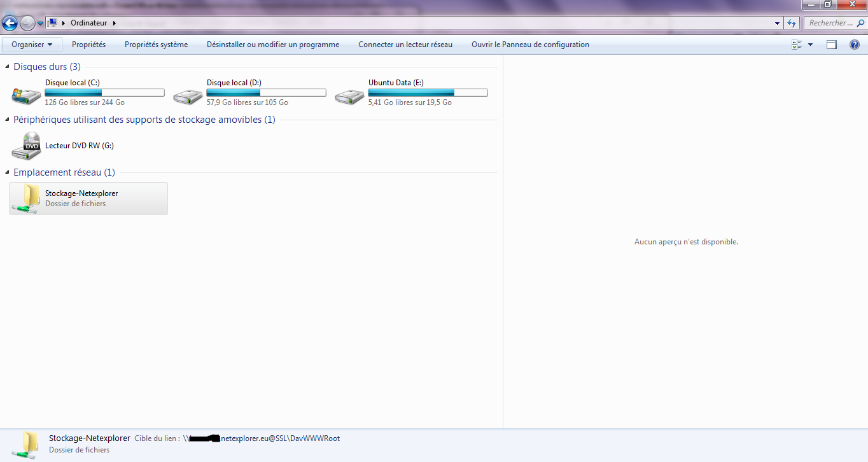Toggle the preview pane display
868x462 pixels.
tap(831, 45)
